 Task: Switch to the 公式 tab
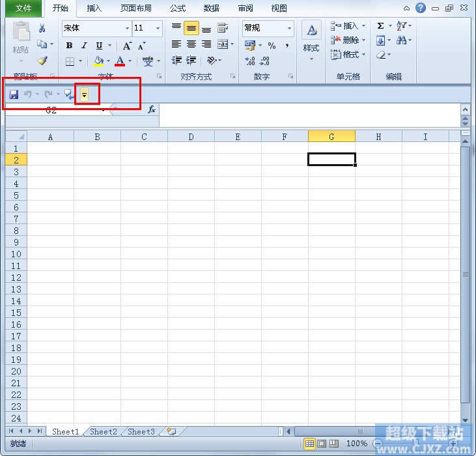point(178,8)
